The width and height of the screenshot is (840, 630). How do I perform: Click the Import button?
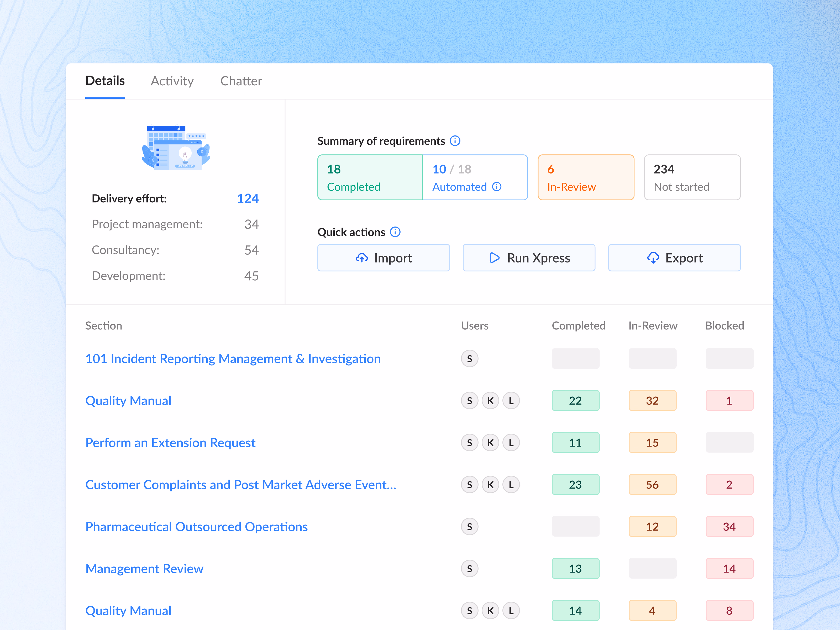pyautogui.click(x=384, y=258)
